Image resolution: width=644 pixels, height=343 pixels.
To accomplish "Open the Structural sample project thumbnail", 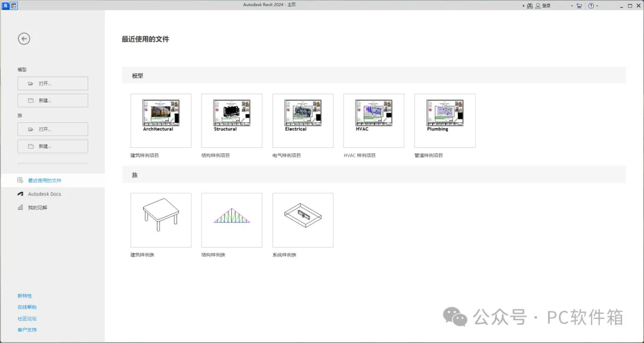I will [x=231, y=120].
